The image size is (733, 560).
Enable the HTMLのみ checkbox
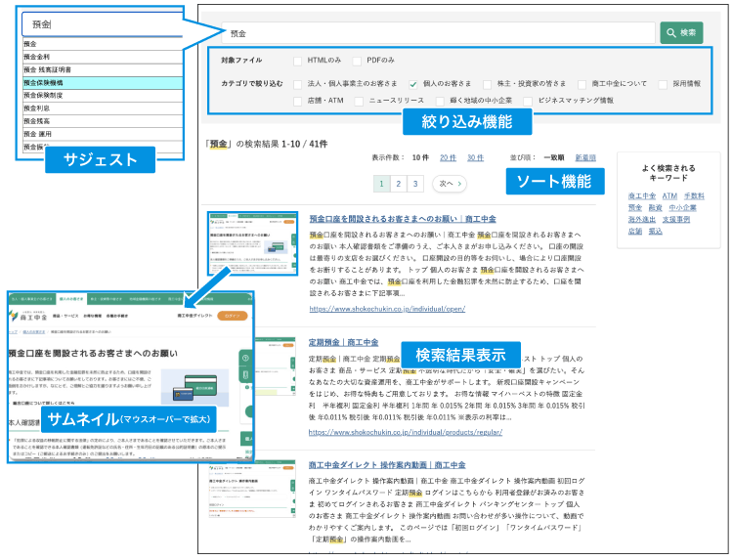(x=297, y=61)
